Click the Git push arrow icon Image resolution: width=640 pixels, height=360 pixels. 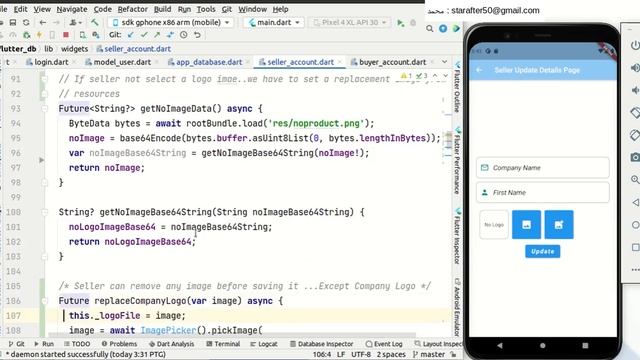(x=157, y=35)
